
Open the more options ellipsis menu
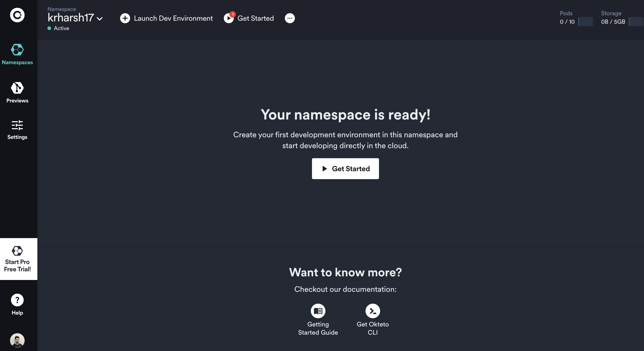[x=290, y=18]
